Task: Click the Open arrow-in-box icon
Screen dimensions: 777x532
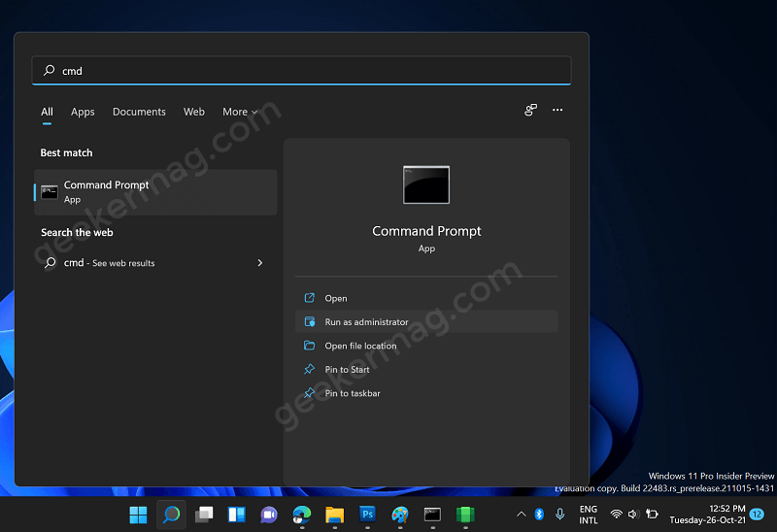Action: pyautogui.click(x=309, y=298)
